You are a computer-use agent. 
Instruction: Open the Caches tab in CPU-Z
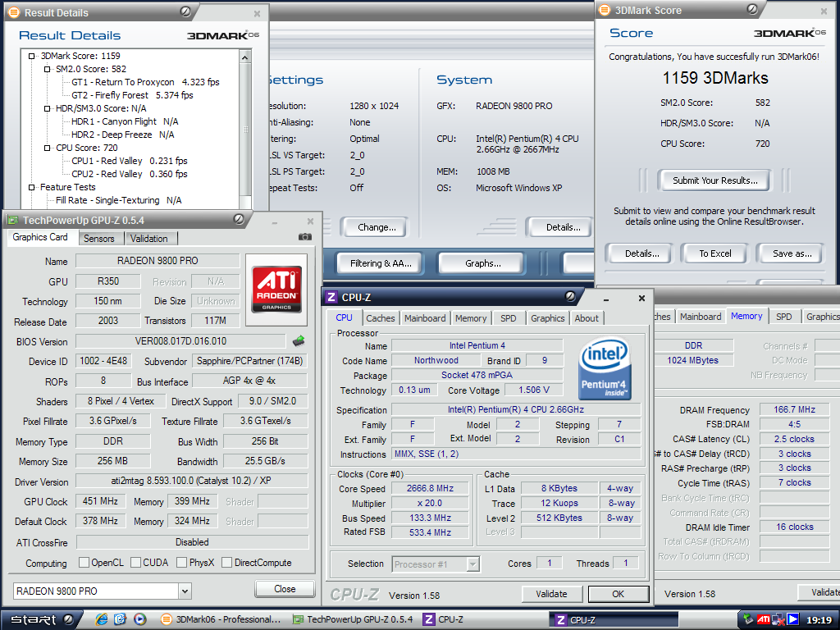[x=381, y=318]
